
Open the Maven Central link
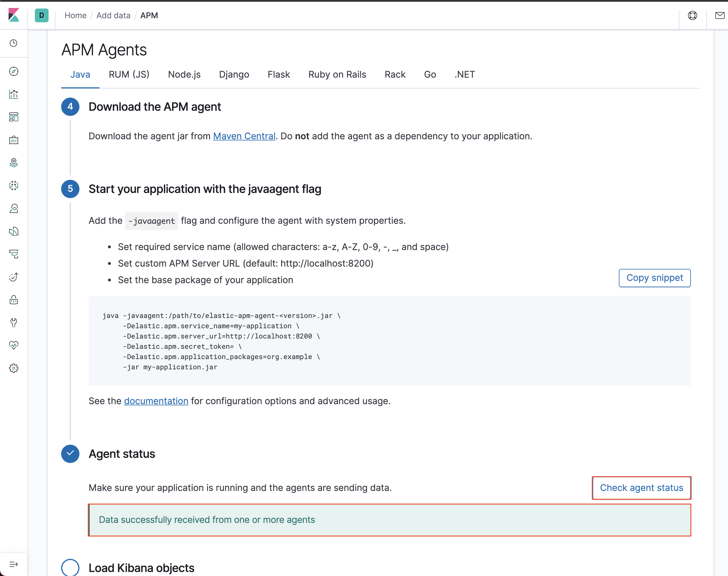(244, 136)
